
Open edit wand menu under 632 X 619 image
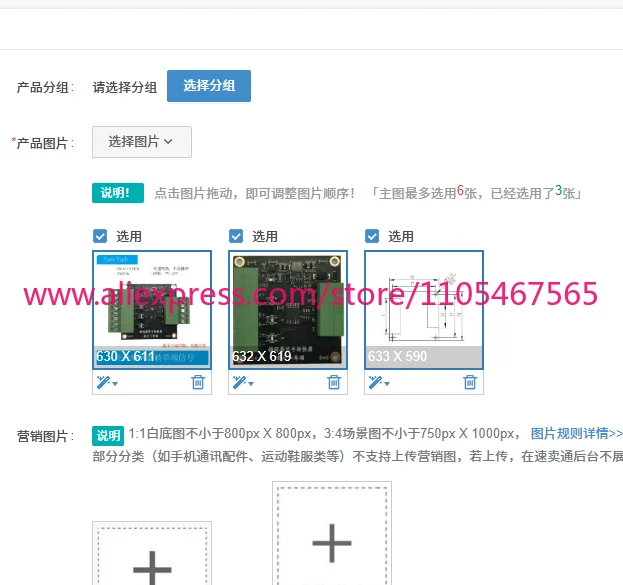click(x=243, y=383)
